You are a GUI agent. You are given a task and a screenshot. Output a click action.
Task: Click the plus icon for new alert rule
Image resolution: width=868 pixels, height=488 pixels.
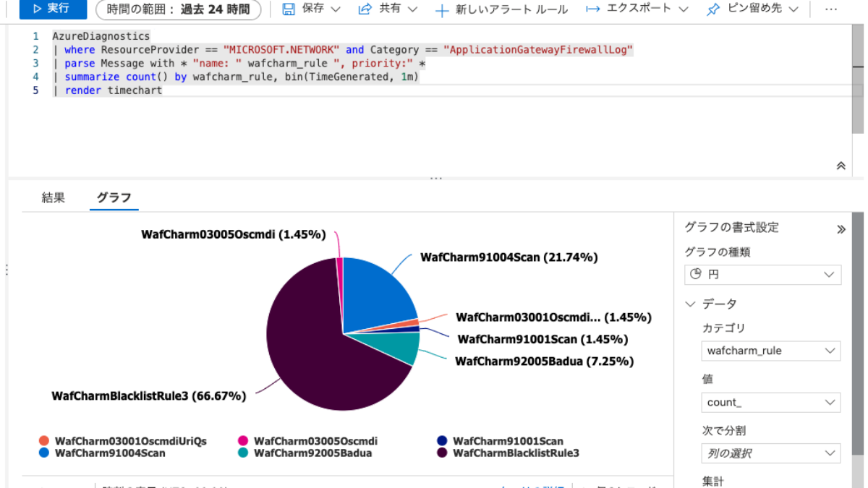click(x=441, y=10)
